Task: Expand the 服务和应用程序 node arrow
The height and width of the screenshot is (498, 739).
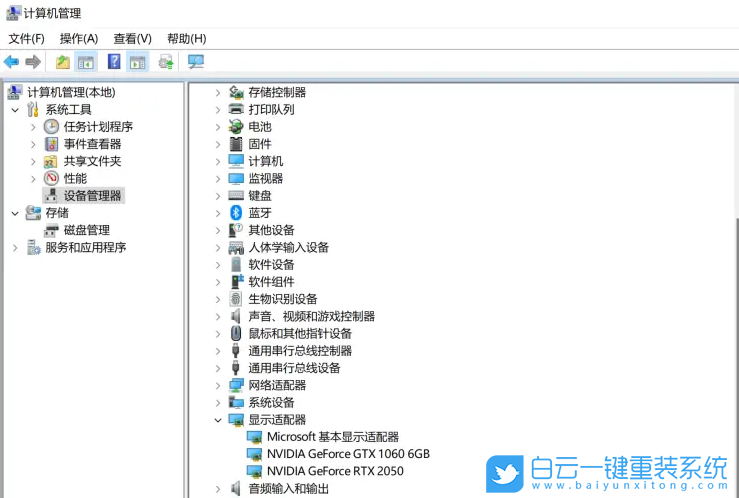Action: tap(15, 247)
